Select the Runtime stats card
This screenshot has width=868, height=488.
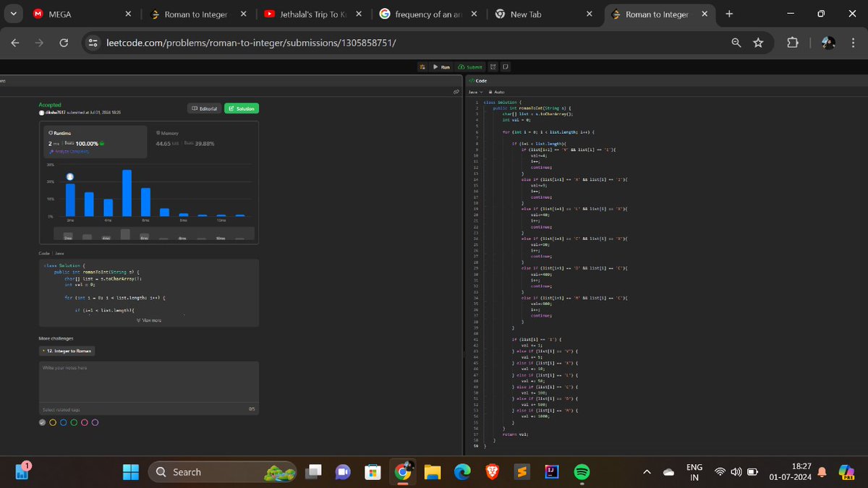(x=93, y=142)
